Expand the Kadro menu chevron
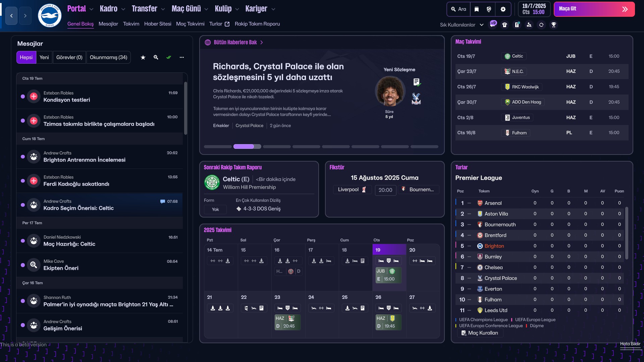This screenshot has width=644, height=362. click(x=123, y=9)
